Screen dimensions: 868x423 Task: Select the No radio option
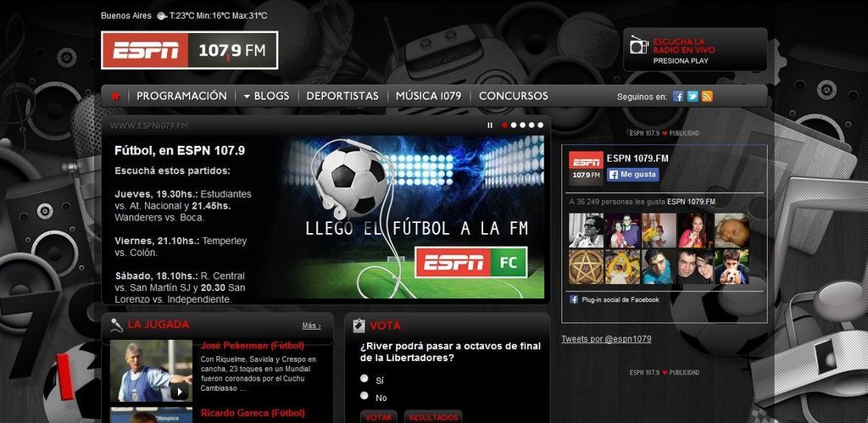[364, 395]
